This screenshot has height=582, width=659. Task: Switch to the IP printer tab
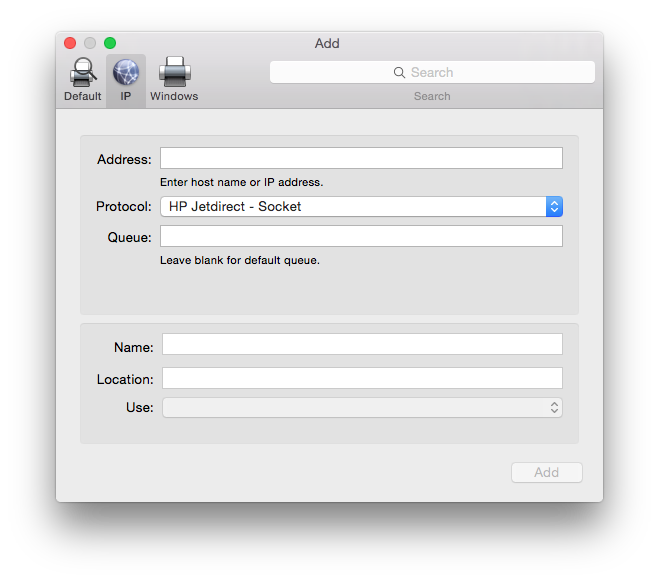coord(126,81)
